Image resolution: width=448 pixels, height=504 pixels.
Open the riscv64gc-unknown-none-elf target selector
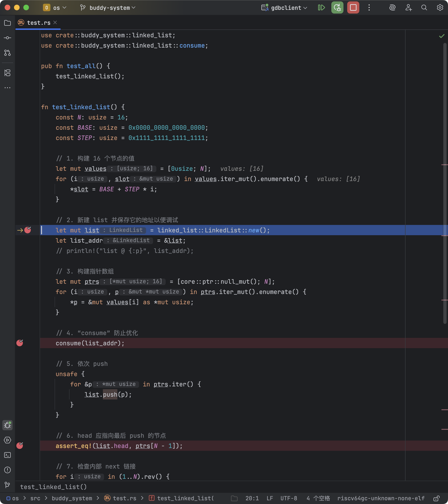click(x=381, y=498)
